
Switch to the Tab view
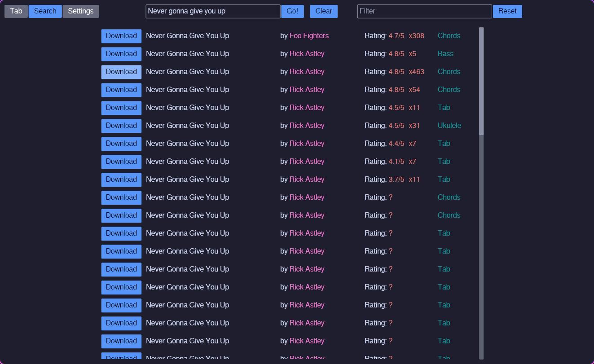[x=16, y=11]
